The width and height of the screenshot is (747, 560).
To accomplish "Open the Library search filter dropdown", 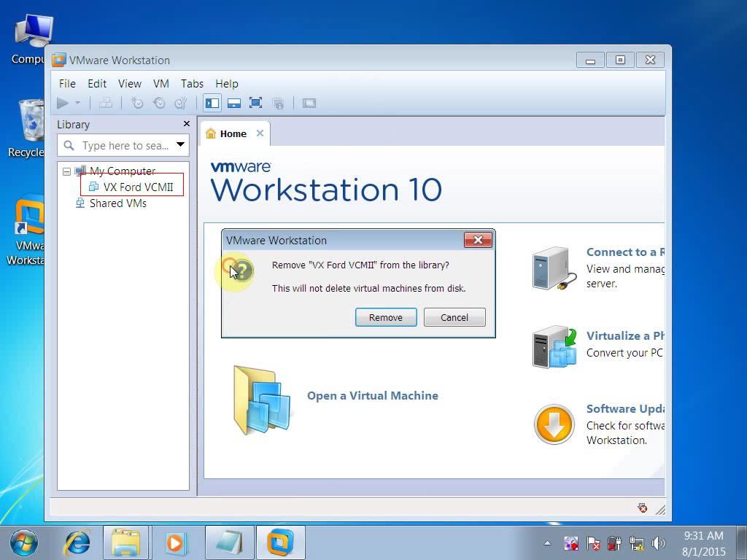I will coord(181,144).
